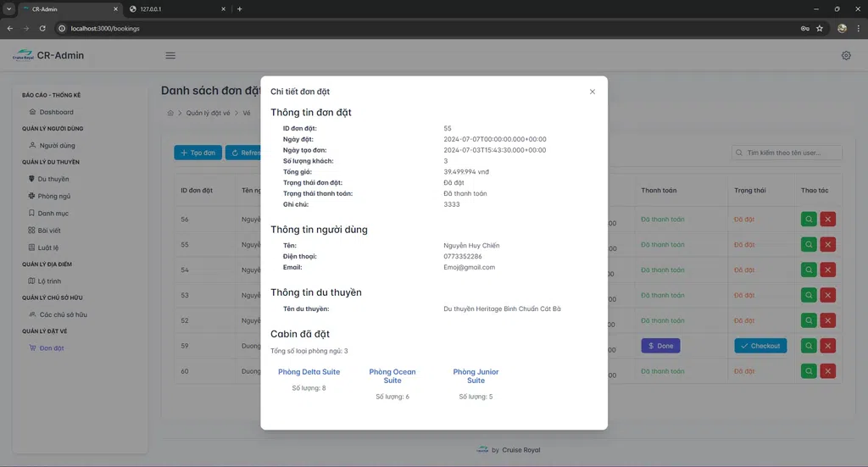Viewport: 868px width, 467px height.
Task: Click the red delete icon for order 56
Action: pos(828,220)
